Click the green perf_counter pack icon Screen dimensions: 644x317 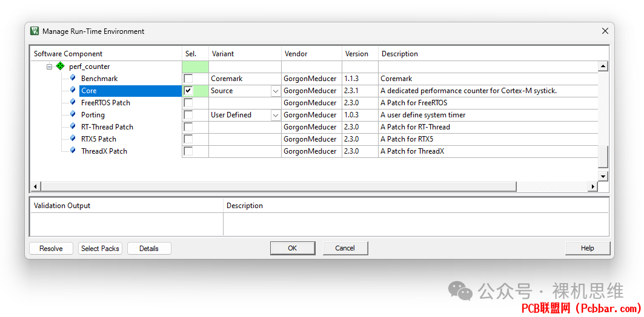pyautogui.click(x=60, y=67)
